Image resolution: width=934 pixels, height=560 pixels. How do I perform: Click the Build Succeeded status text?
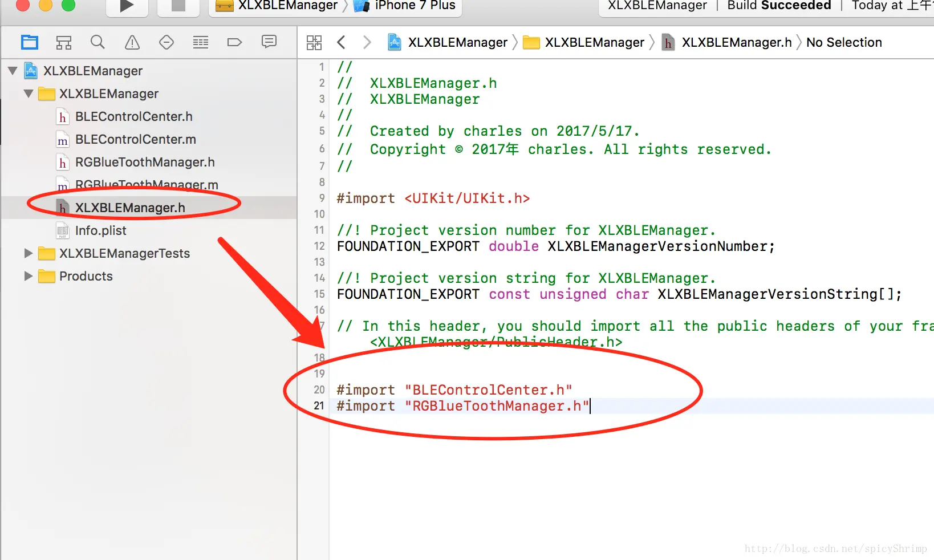779,6
